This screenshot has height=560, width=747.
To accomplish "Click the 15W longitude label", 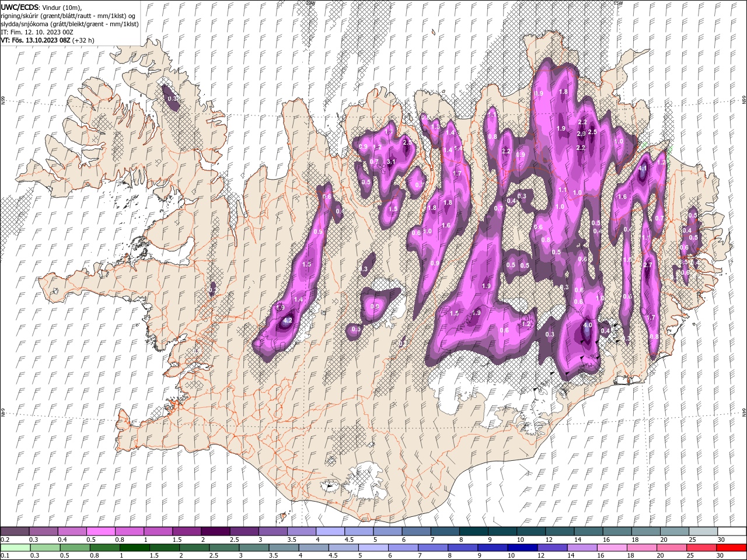I will click(x=618, y=3).
